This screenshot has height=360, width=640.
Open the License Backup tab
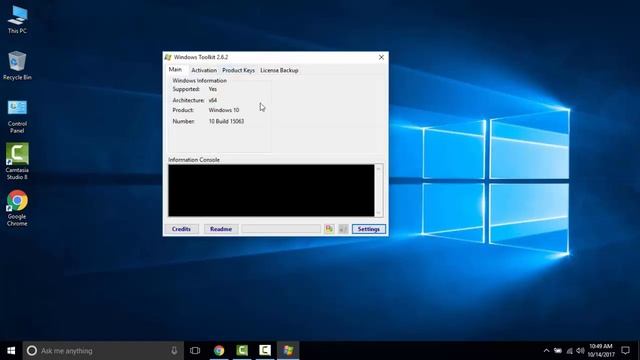click(x=279, y=70)
